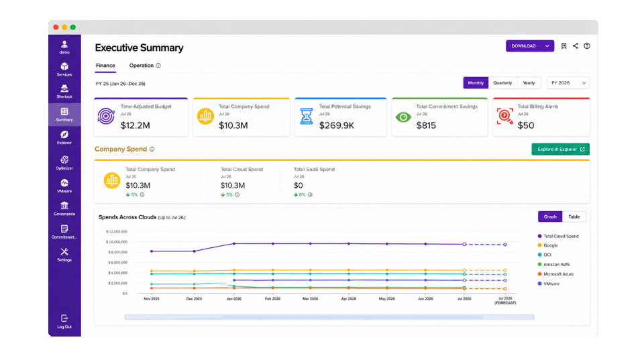Click the share icon in header

point(576,46)
